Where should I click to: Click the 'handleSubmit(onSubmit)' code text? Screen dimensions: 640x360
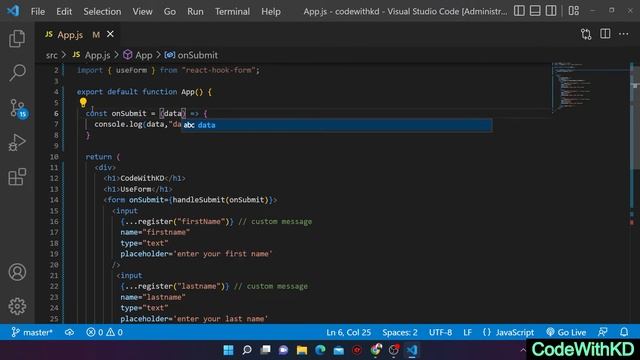click(x=220, y=200)
